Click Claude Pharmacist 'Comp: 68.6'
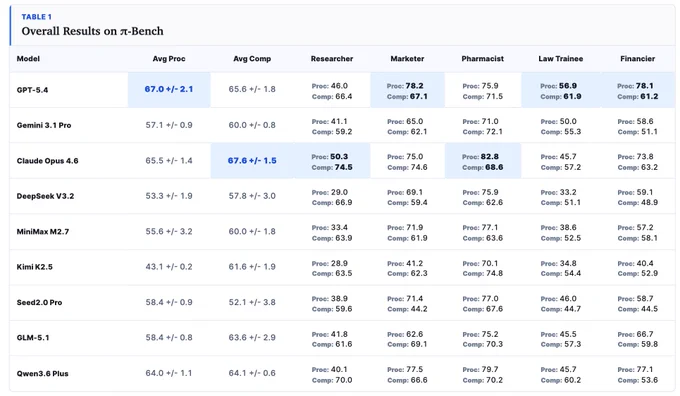 pyautogui.click(x=482, y=167)
